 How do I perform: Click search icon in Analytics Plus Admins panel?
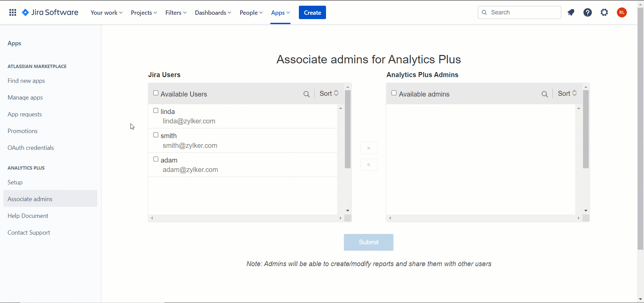(x=544, y=94)
